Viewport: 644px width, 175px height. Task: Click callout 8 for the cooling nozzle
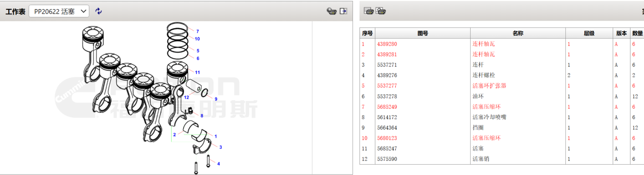click(201, 116)
